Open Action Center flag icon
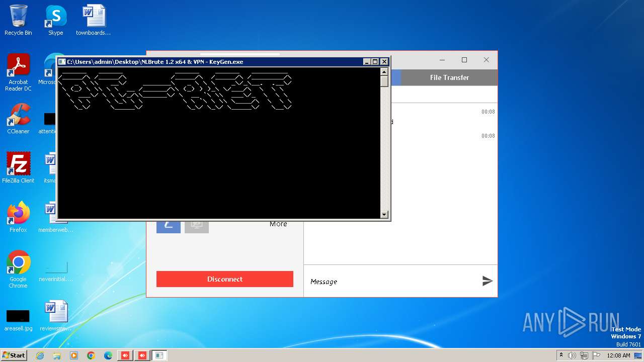Screen dimensions: 644x362 coord(595,355)
